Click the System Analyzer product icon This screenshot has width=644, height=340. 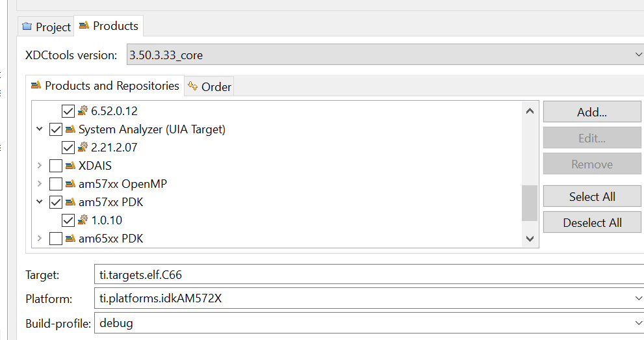tap(70, 129)
